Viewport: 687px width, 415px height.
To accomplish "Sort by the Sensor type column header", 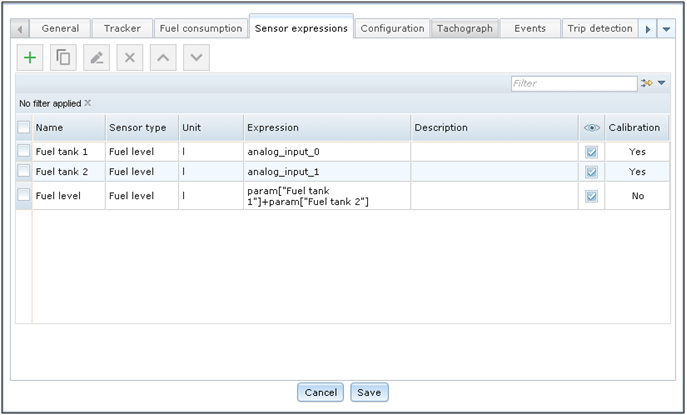I will pos(142,128).
